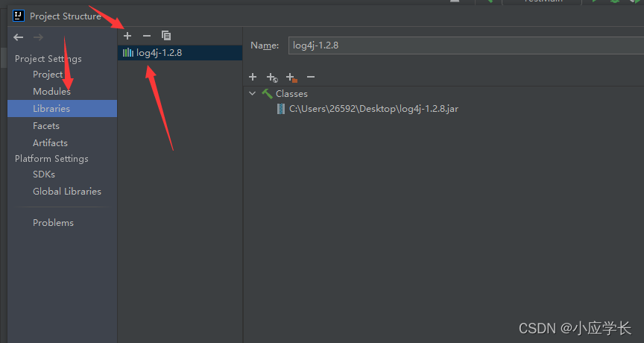
Task: Select the Classes node label
Action: coord(291,94)
